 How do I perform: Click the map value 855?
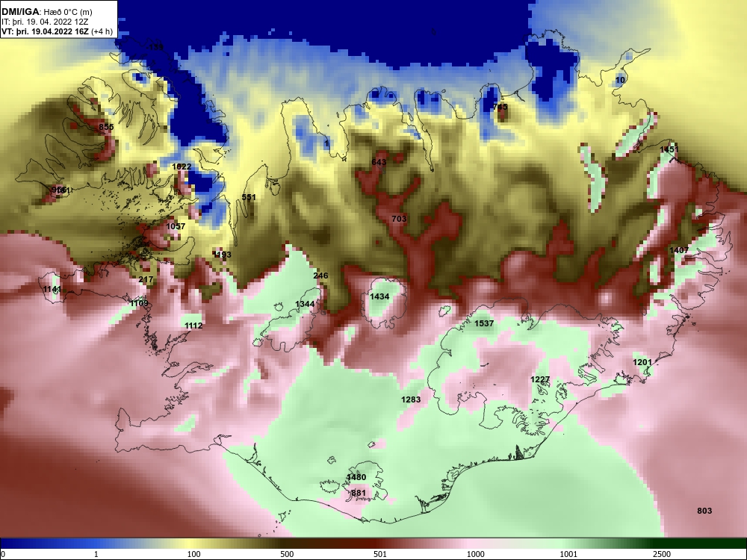(106, 127)
